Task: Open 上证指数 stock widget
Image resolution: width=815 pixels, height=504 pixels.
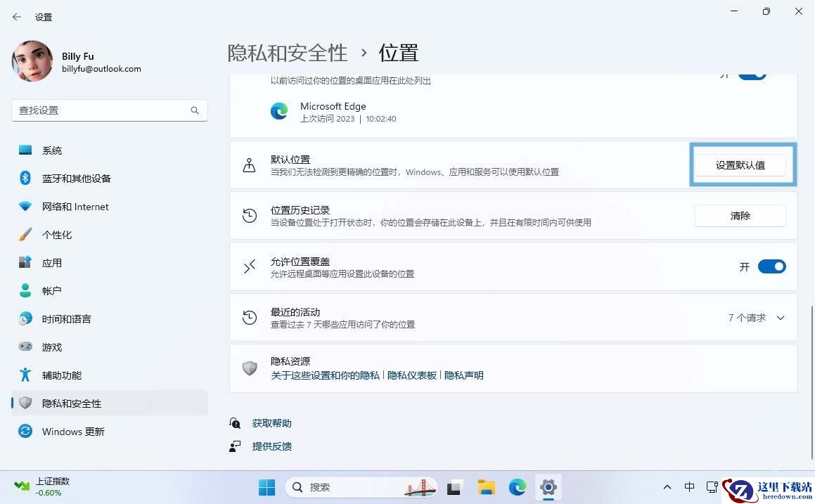Action: click(41, 487)
